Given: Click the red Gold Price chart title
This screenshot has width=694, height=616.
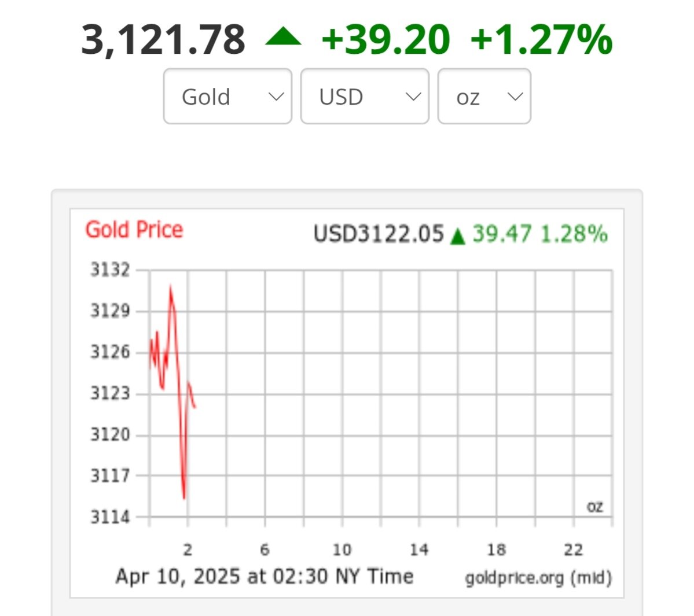Looking at the screenshot, I should click(x=134, y=230).
